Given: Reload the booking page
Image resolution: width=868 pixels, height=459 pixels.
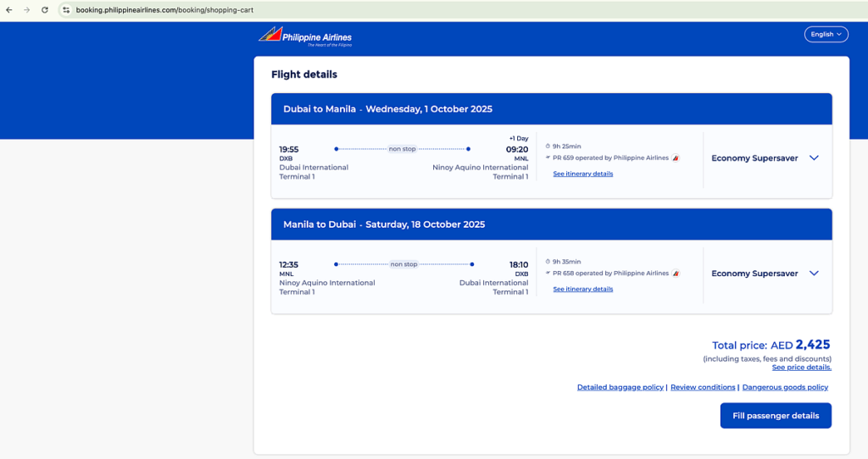Looking at the screenshot, I should tap(45, 10).
